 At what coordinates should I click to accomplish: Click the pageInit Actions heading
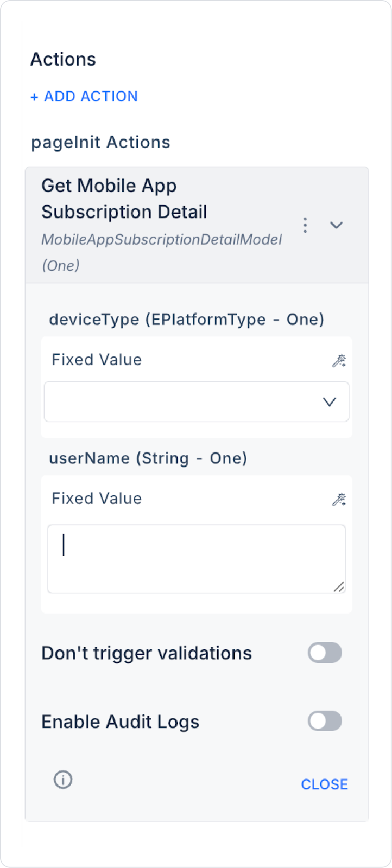(x=100, y=143)
